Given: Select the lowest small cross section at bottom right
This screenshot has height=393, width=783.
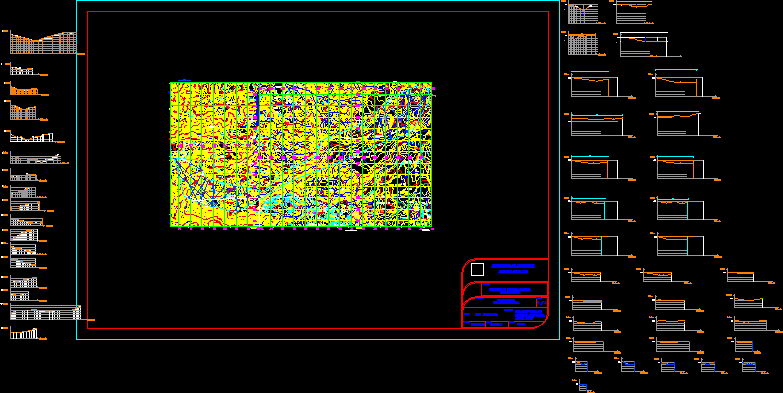Looking at the screenshot, I should click(582, 387).
